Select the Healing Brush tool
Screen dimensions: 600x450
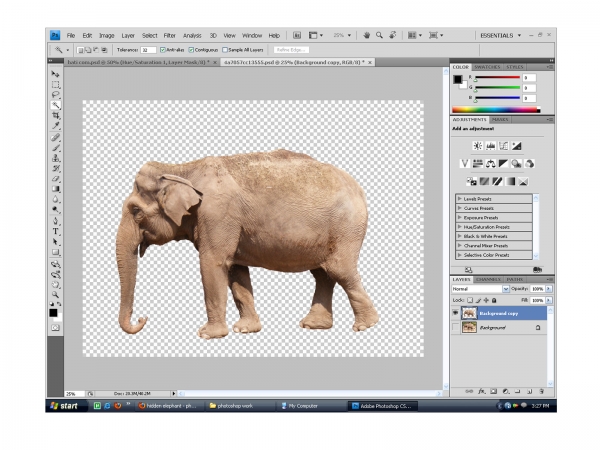point(55,137)
